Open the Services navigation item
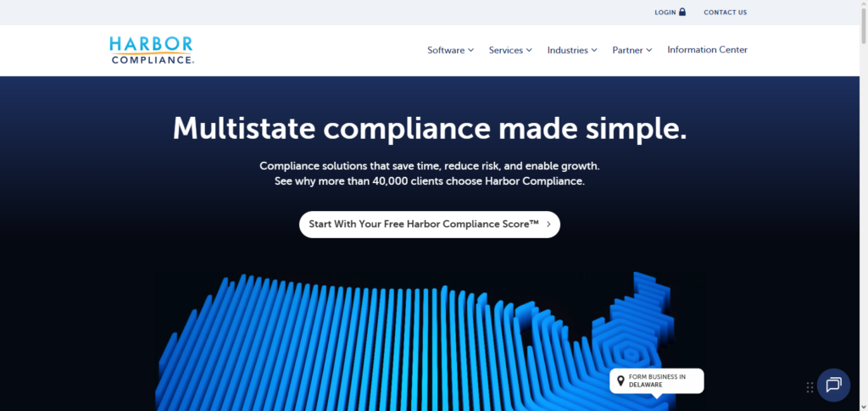868x411 pixels. (510, 50)
